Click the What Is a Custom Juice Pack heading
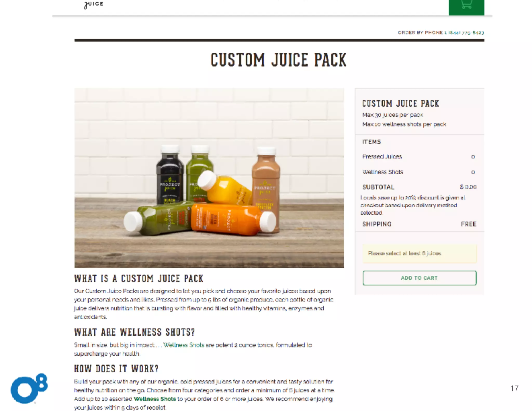Image resolution: width=532 pixels, height=411 pixels. click(139, 279)
